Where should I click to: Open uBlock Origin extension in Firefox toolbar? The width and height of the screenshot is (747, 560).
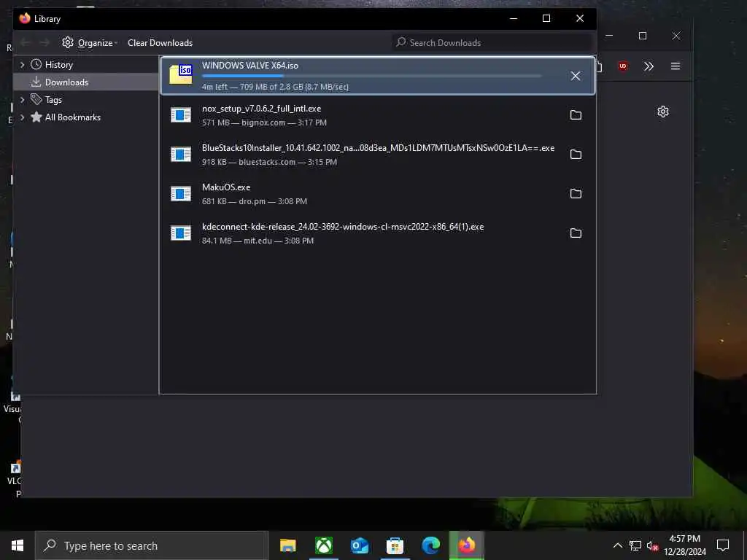click(x=623, y=66)
